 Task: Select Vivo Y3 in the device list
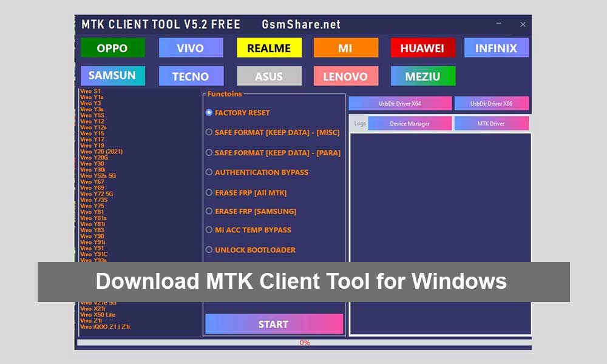click(x=90, y=103)
